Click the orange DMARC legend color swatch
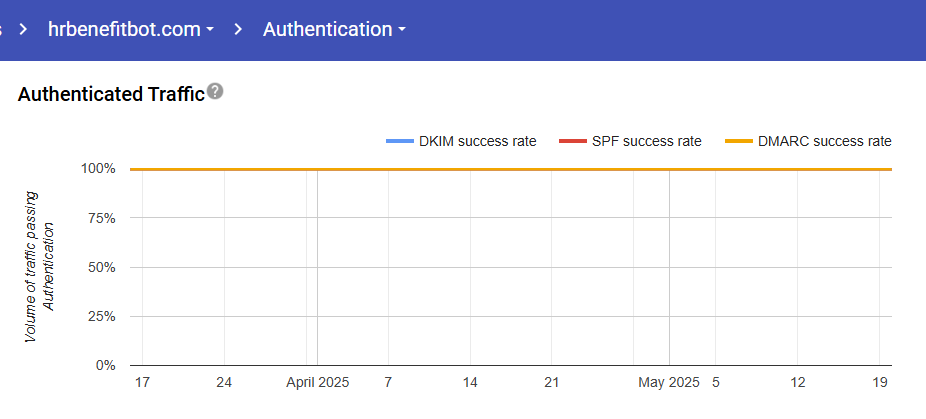The image size is (926, 419). click(738, 141)
